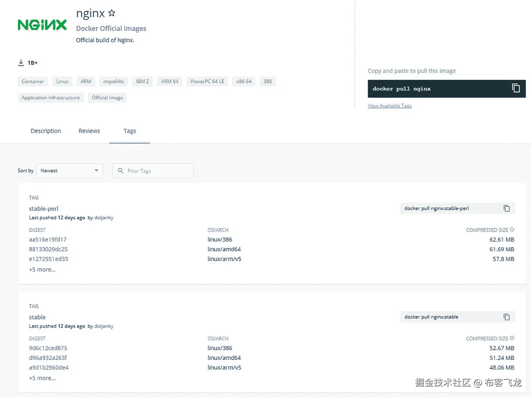This screenshot has width=532, height=398.
Task: Click the ARM 64 chip
Action: click(x=169, y=81)
